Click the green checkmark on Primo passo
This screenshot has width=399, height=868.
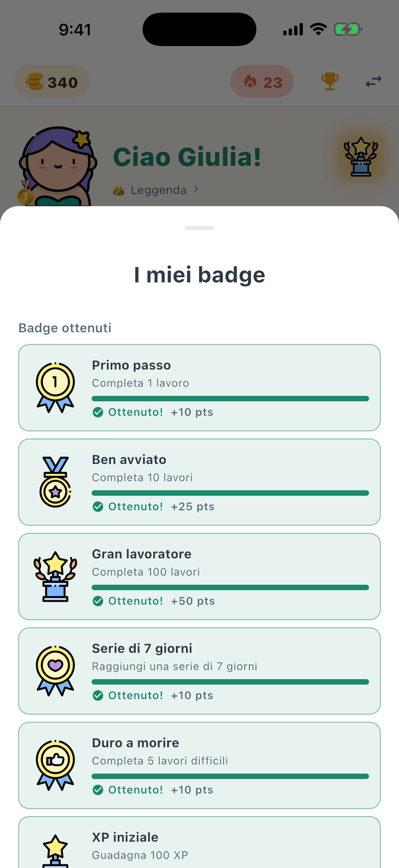pyautogui.click(x=98, y=412)
